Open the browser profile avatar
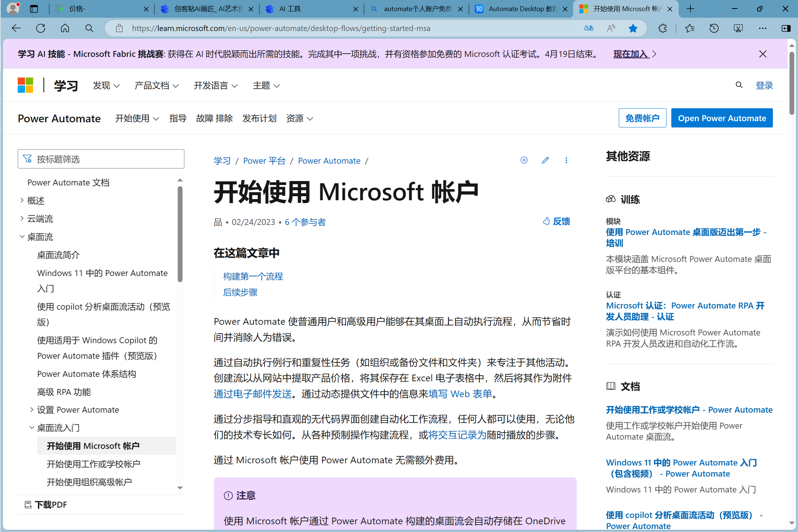 pyautogui.click(x=13, y=8)
